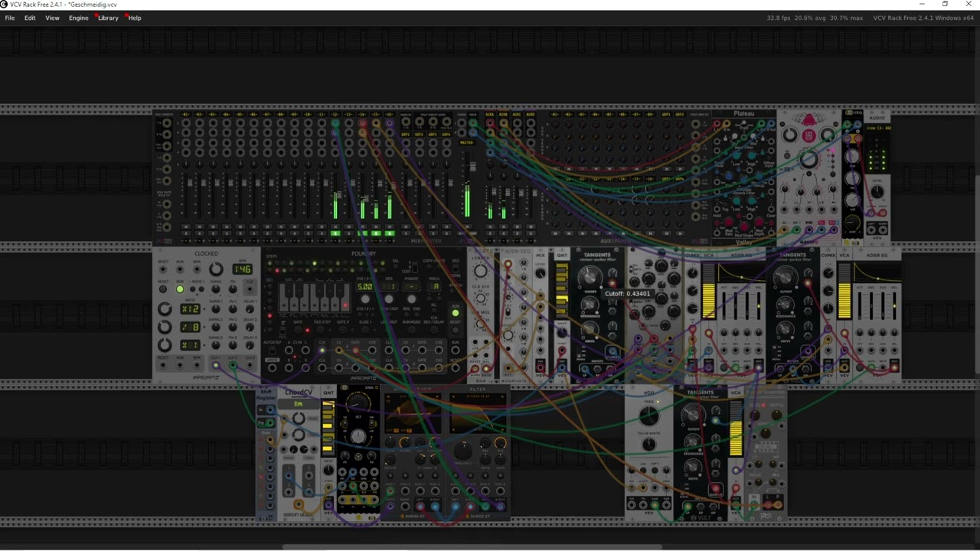Click the CLK DIV knob on RGATE
980x551 pixels.
(481, 296)
